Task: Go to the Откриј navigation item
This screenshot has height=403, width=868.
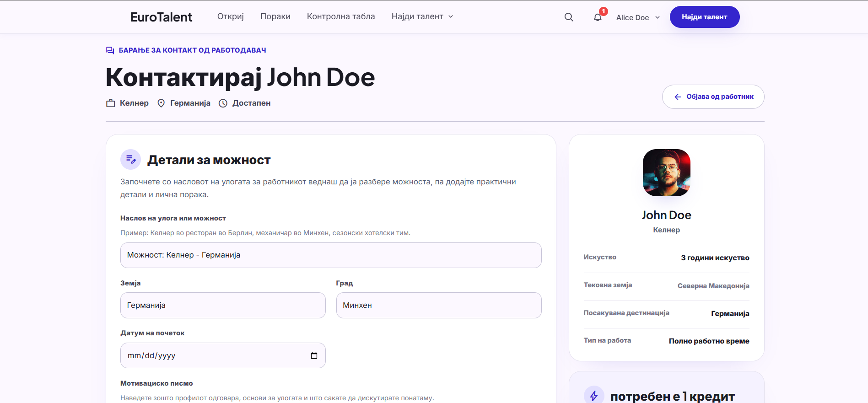Action: 231,16
